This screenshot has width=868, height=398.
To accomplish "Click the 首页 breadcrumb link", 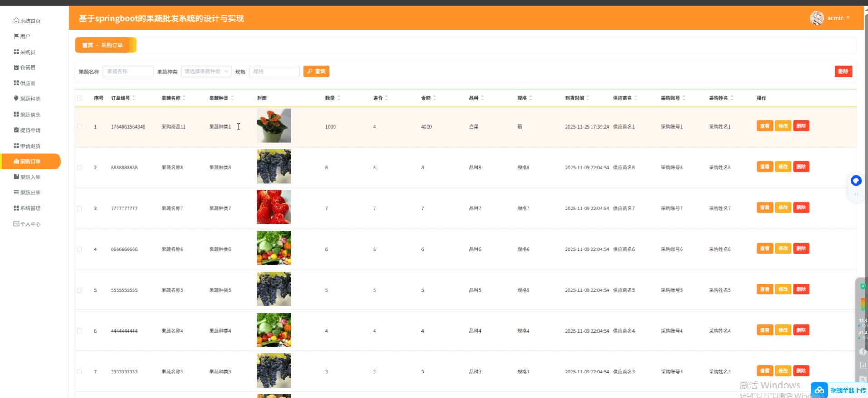I will tap(87, 45).
